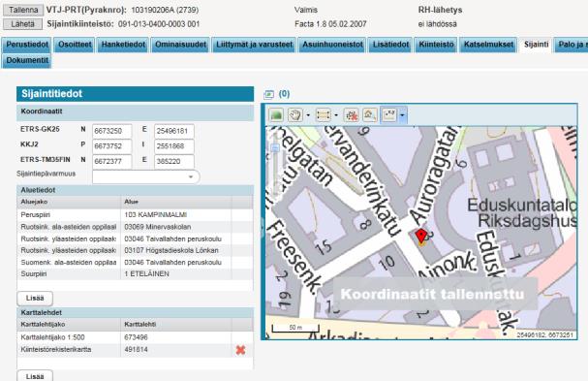Select the Suurpiiri row label
Viewport: 588px width, 381px height.
click(x=69, y=274)
